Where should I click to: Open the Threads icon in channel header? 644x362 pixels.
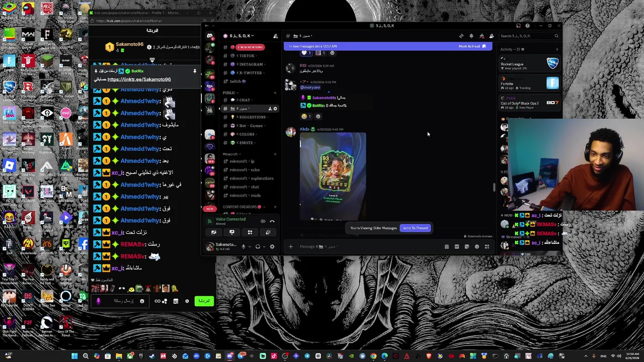461,36
